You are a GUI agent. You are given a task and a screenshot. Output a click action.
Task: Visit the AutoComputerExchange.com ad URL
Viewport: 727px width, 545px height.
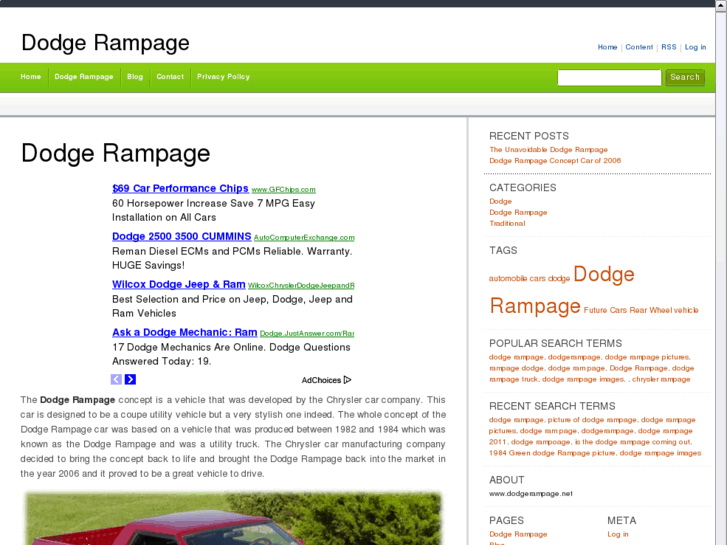pos(304,237)
